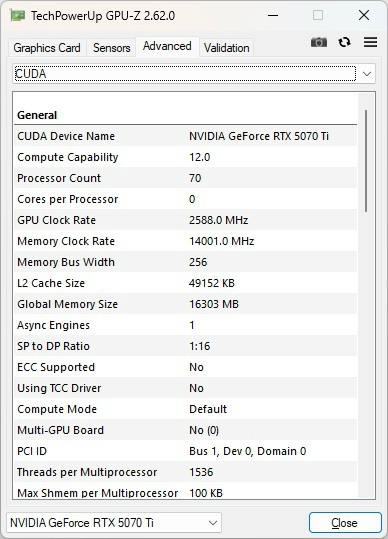388x539 pixels.
Task: Click the value No (0)
Action: tap(204, 430)
